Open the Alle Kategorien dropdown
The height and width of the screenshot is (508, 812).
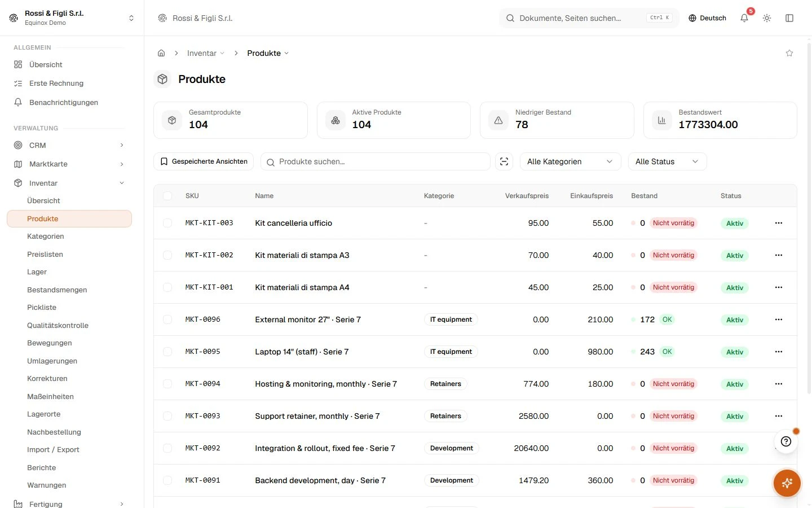tap(570, 161)
